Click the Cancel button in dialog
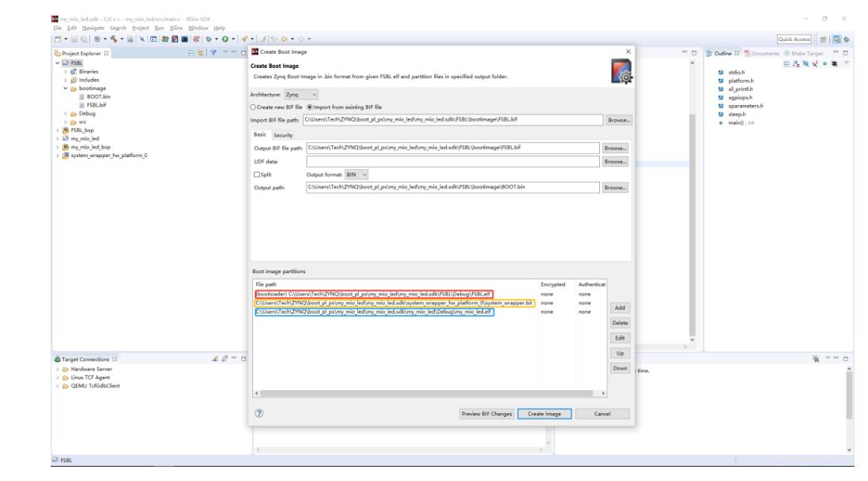The width and height of the screenshot is (868, 481). pos(602,414)
